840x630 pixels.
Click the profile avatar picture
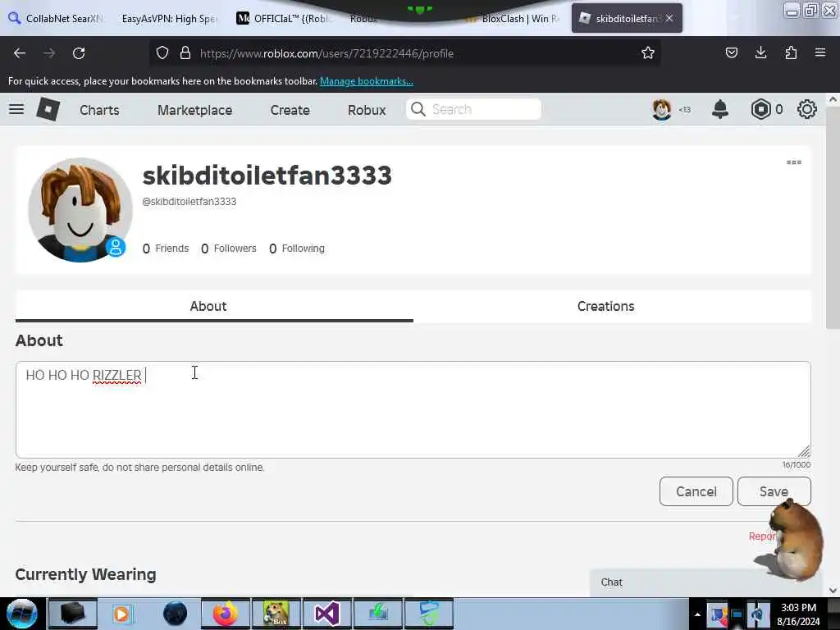point(80,209)
